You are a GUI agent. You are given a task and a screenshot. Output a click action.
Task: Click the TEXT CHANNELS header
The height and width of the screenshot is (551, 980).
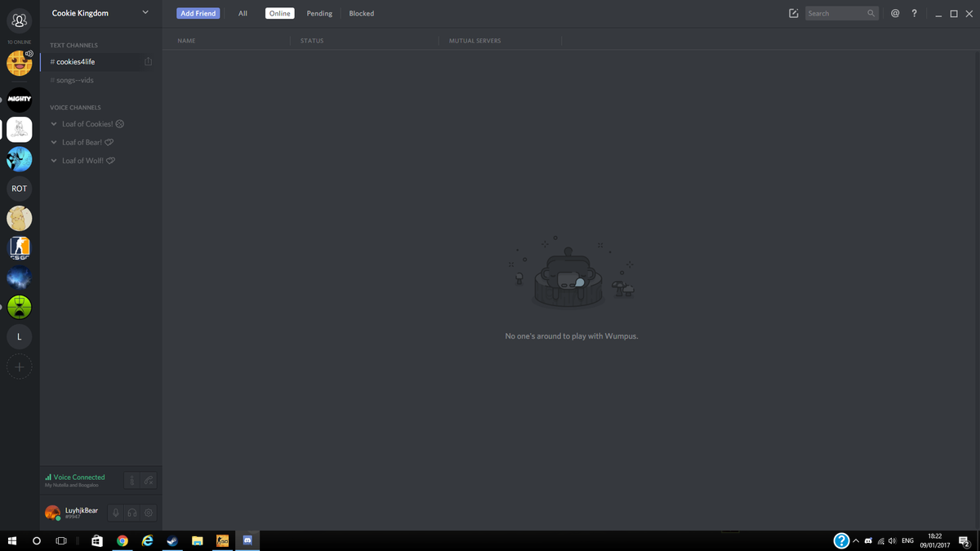pos(73,46)
